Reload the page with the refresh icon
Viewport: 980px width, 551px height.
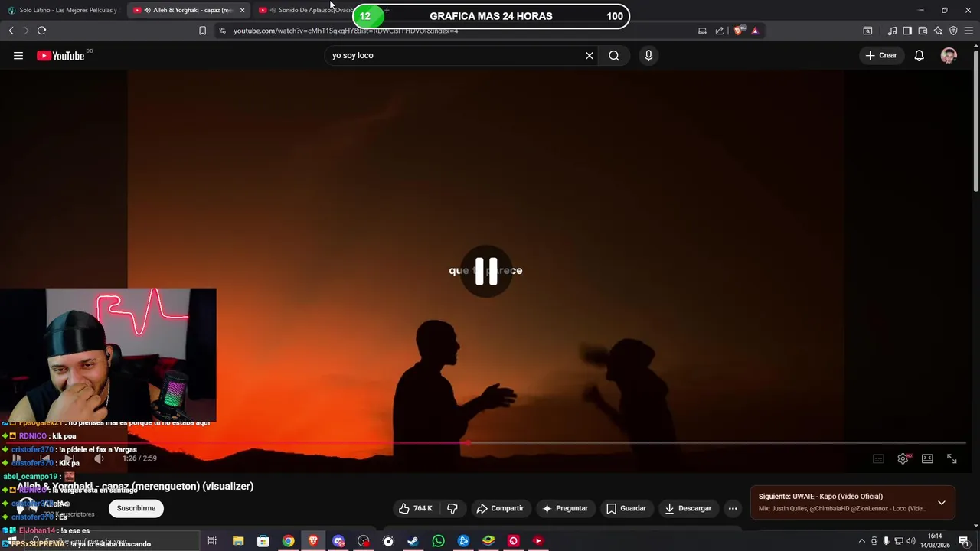41,31
